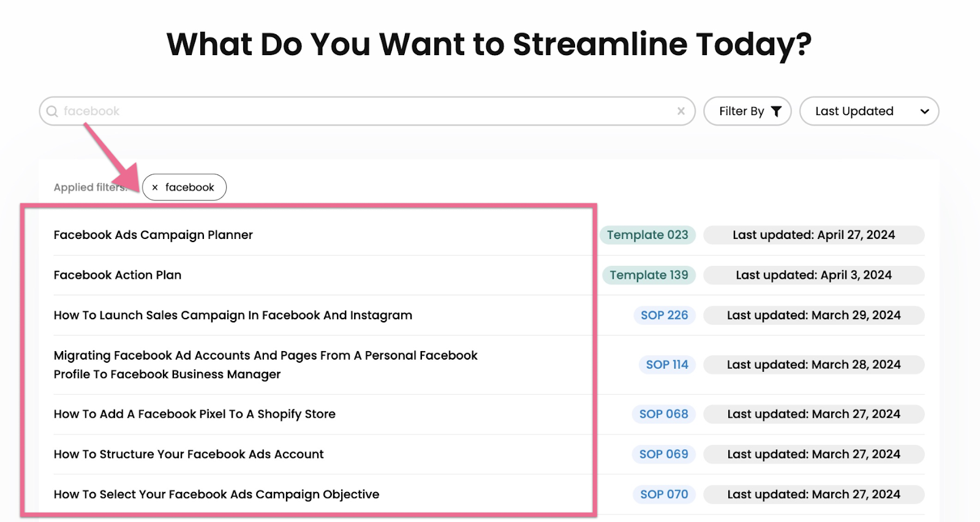
Task: Open Facebook Ads Campaign Planner
Action: pyautogui.click(x=153, y=235)
